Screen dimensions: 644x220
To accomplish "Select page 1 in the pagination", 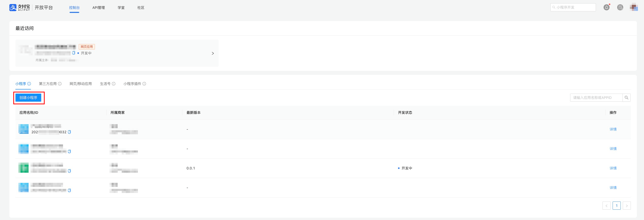I will click(617, 206).
